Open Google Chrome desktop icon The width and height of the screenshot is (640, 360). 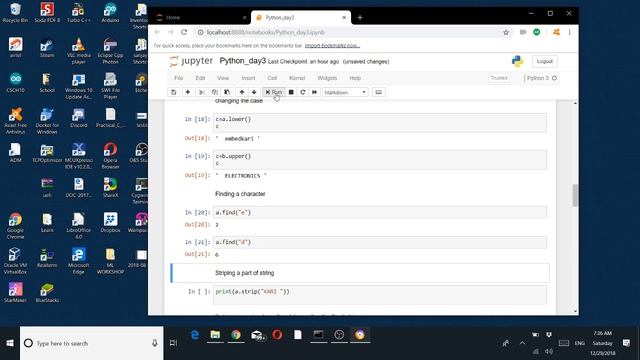tap(15, 225)
